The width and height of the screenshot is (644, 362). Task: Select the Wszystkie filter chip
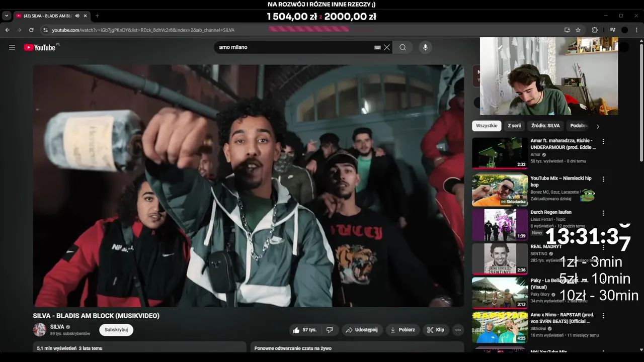click(x=487, y=126)
